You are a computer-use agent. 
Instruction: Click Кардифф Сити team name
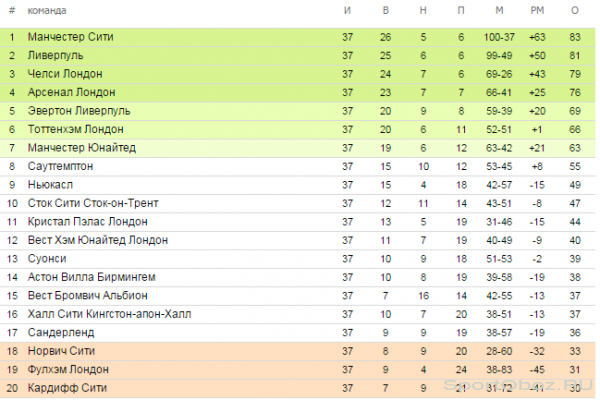[67, 388]
